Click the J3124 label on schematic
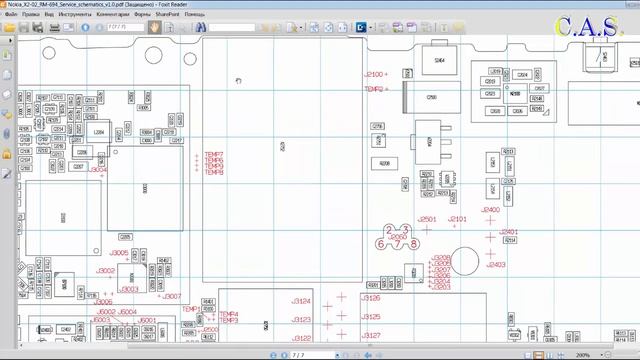This screenshot has height=360, width=640. click(x=301, y=301)
